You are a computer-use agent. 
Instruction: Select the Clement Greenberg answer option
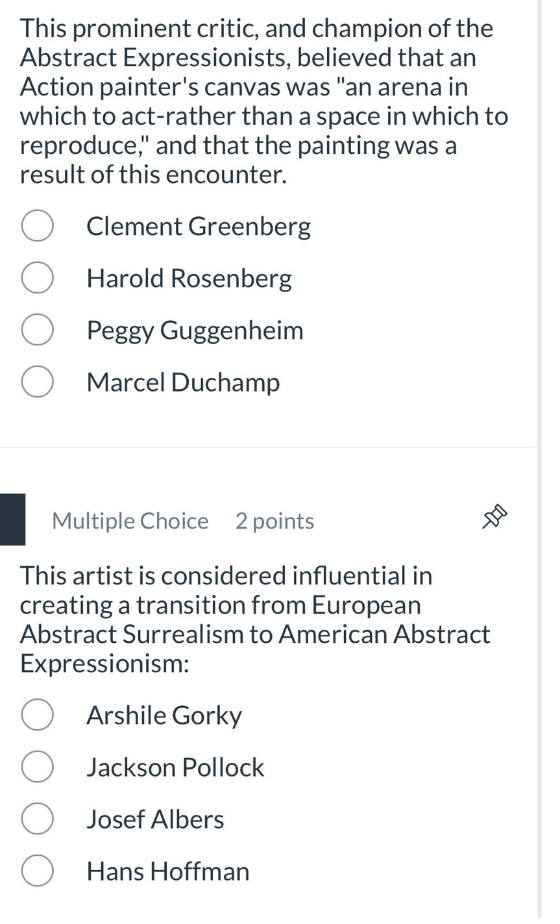(37, 225)
